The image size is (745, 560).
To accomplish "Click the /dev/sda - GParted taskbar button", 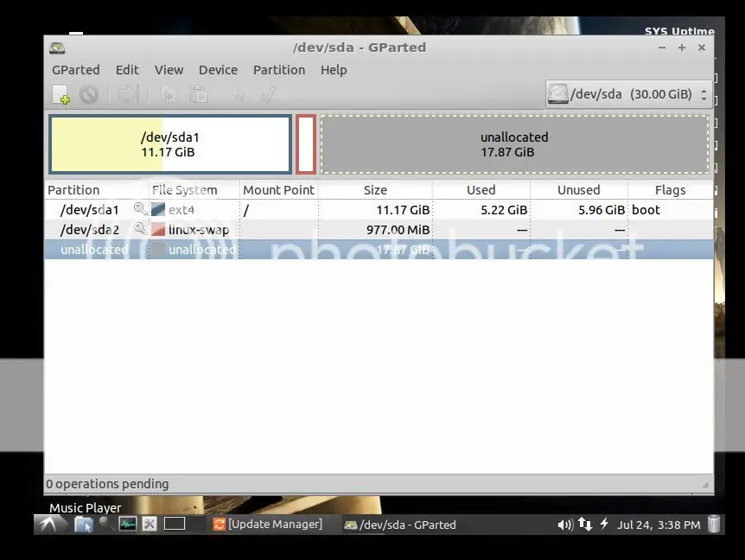I will point(400,525).
